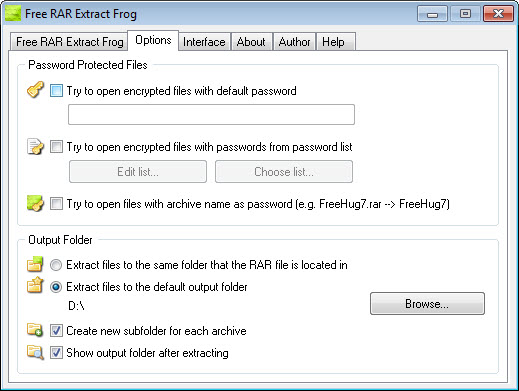Click the same-folder extraction folder icon

coord(35,264)
